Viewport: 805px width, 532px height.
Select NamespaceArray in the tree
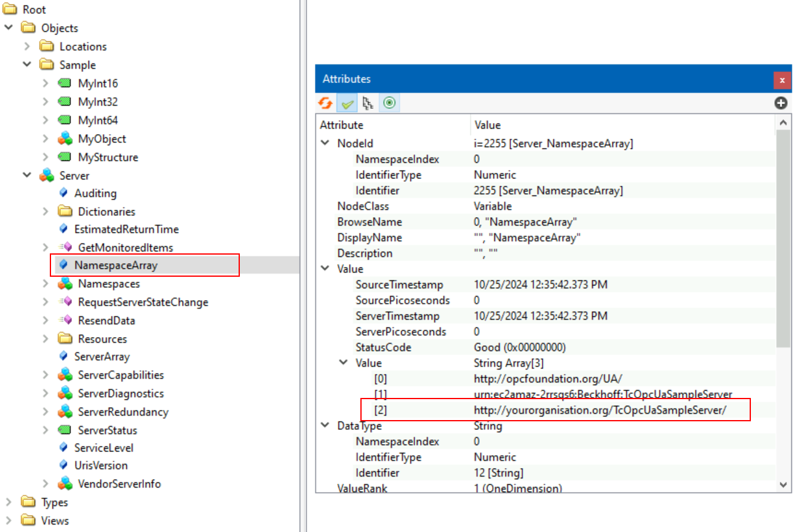tap(116, 266)
